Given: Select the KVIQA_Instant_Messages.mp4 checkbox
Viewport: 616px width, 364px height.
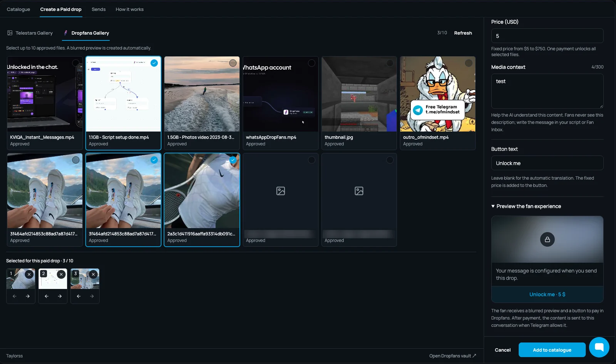Looking at the screenshot, I should pos(76,63).
